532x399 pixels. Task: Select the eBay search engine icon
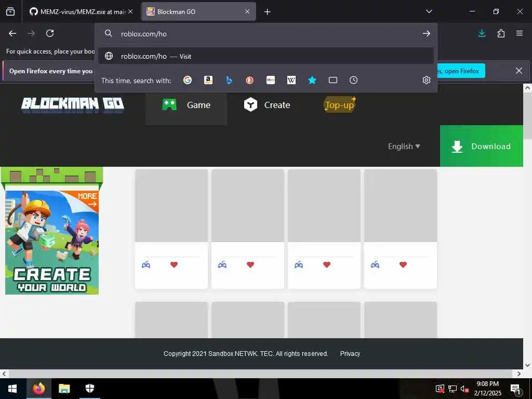[270, 80]
